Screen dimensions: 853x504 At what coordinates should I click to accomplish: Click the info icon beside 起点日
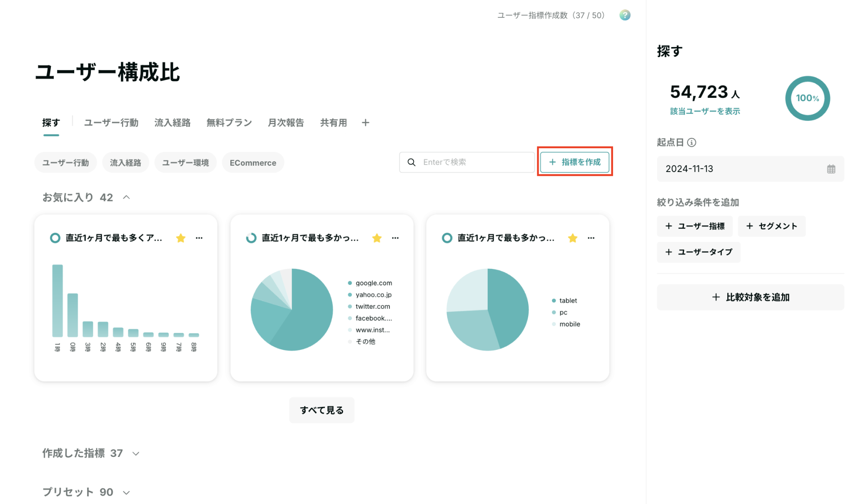691,142
